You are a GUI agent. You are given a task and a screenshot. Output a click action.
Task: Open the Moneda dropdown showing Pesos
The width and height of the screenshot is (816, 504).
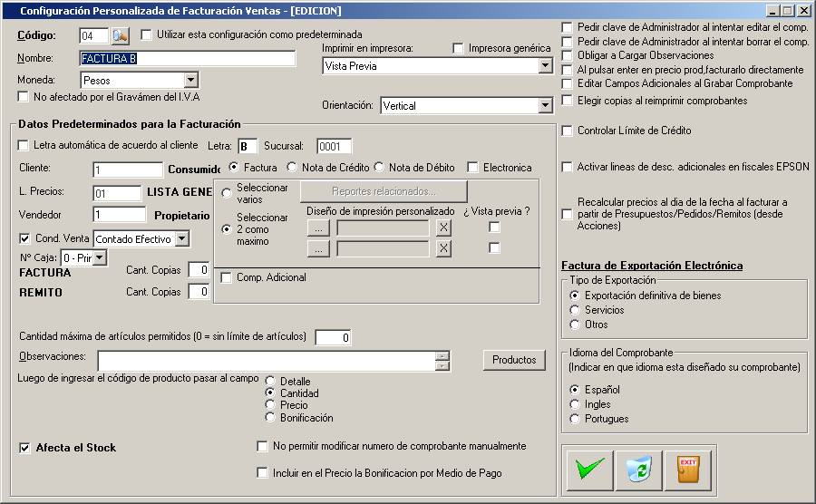click(x=191, y=80)
